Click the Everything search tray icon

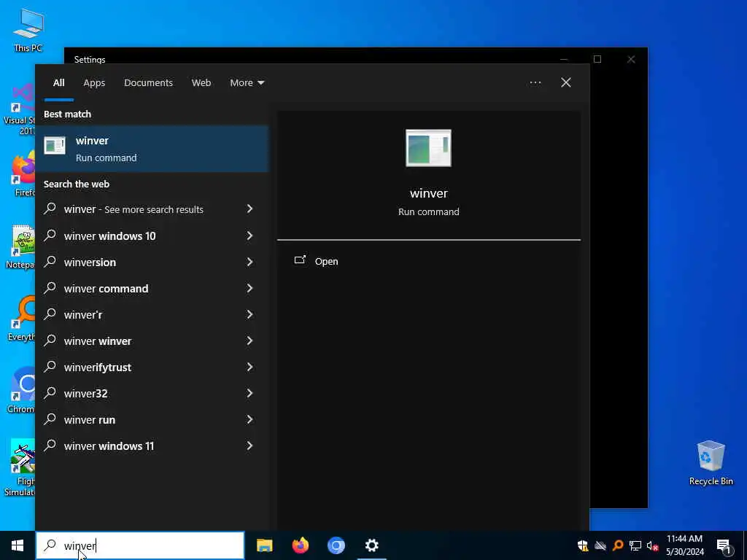click(x=618, y=545)
